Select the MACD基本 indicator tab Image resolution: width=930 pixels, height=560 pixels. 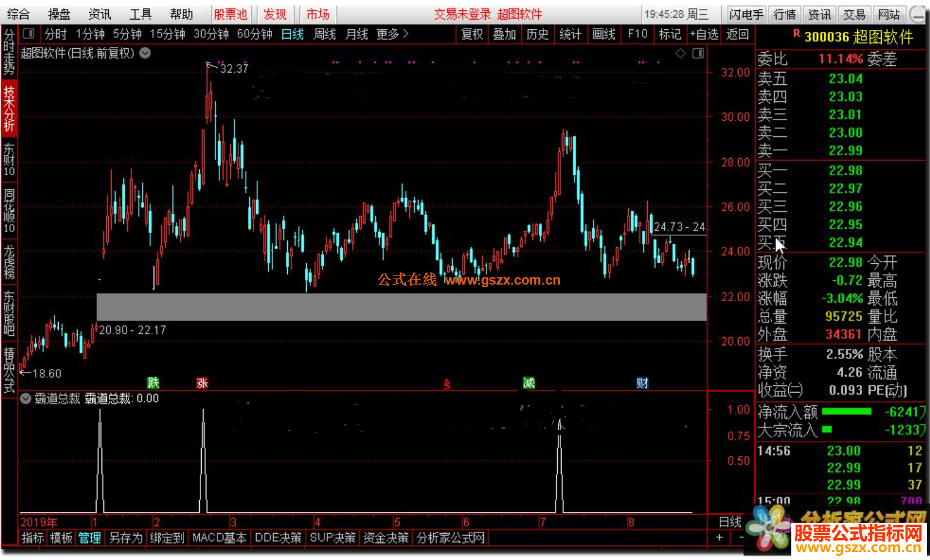219,538
